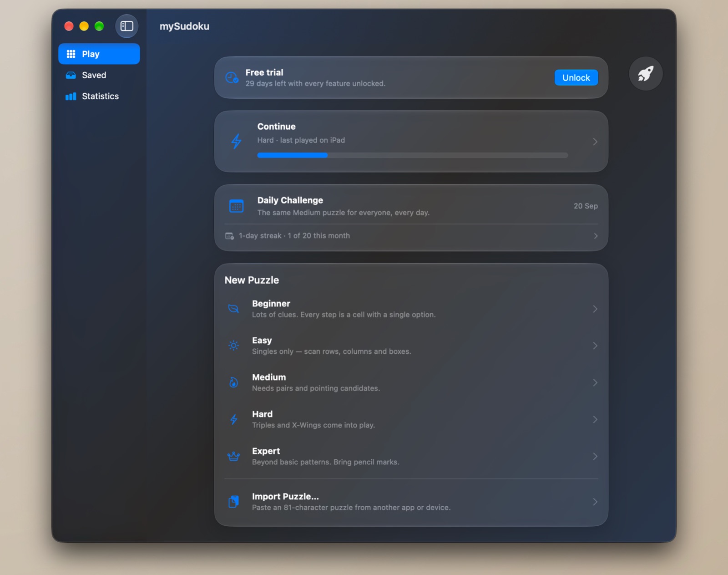Start a Medium puzzle

411,382
